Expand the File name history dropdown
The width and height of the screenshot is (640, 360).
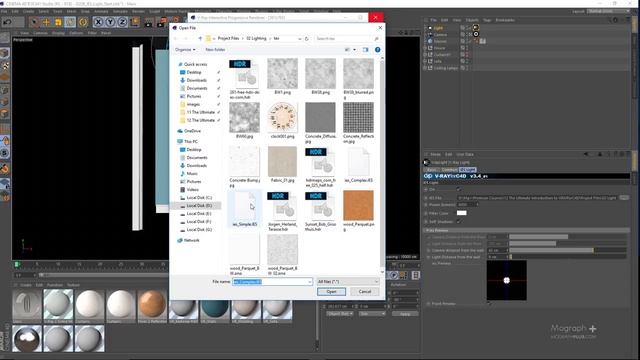point(309,282)
